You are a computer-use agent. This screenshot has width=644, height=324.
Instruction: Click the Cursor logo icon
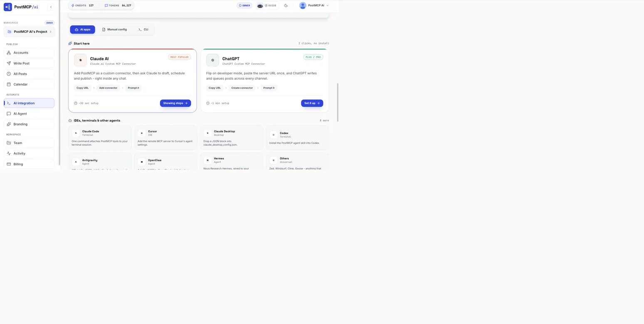coord(141,133)
